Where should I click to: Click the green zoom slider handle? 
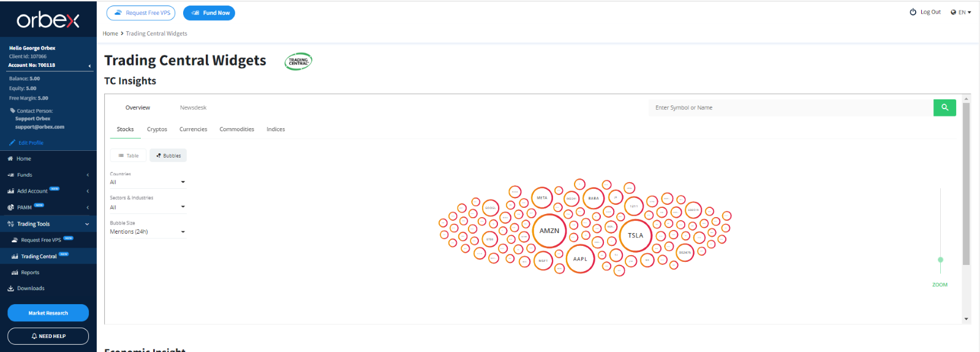click(x=940, y=259)
